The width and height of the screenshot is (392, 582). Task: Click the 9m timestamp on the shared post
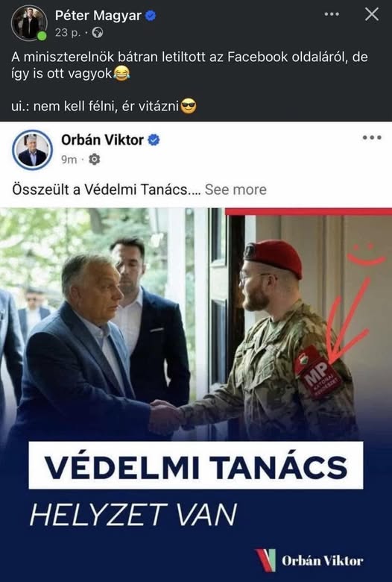coord(69,160)
